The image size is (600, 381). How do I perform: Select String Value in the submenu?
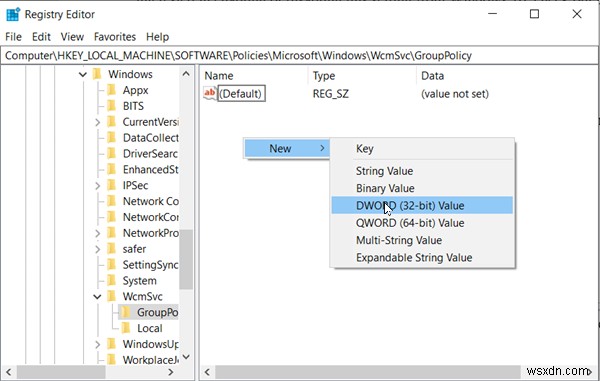pyautogui.click(x=422, y=171)
